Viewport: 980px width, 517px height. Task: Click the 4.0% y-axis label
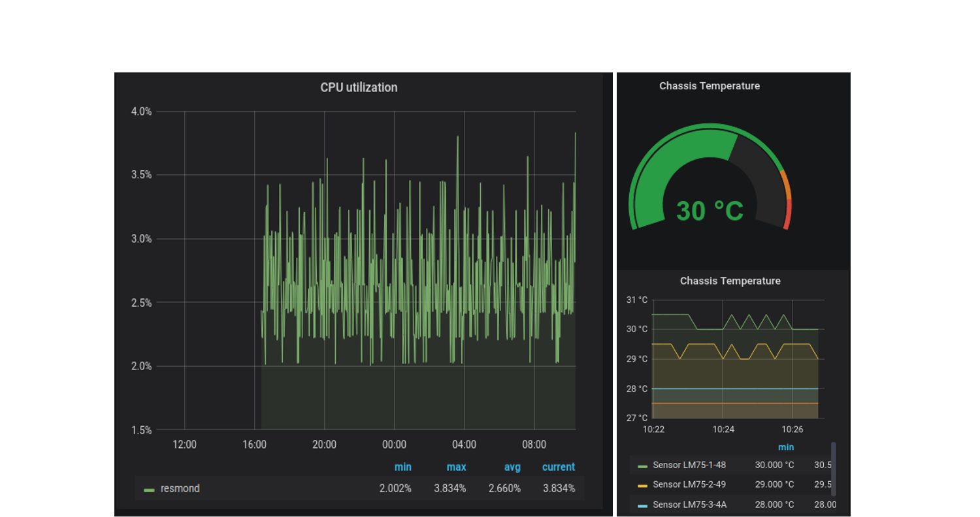pos(141,112)
